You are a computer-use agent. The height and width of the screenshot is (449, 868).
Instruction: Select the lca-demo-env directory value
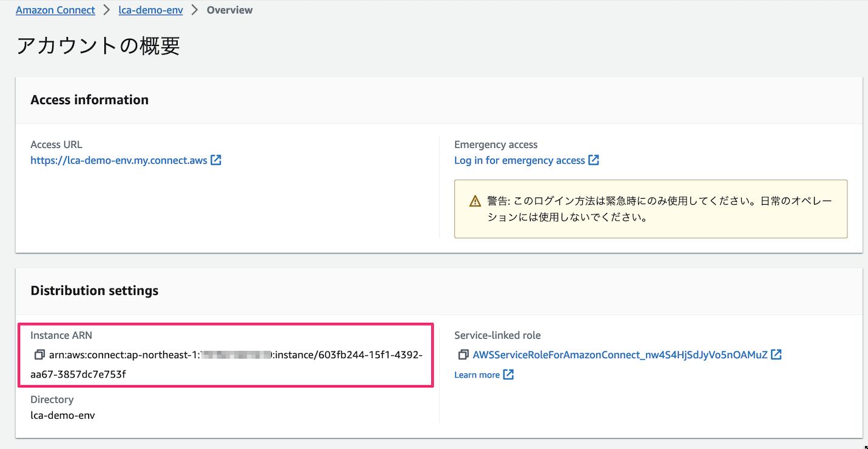[62, 416]
